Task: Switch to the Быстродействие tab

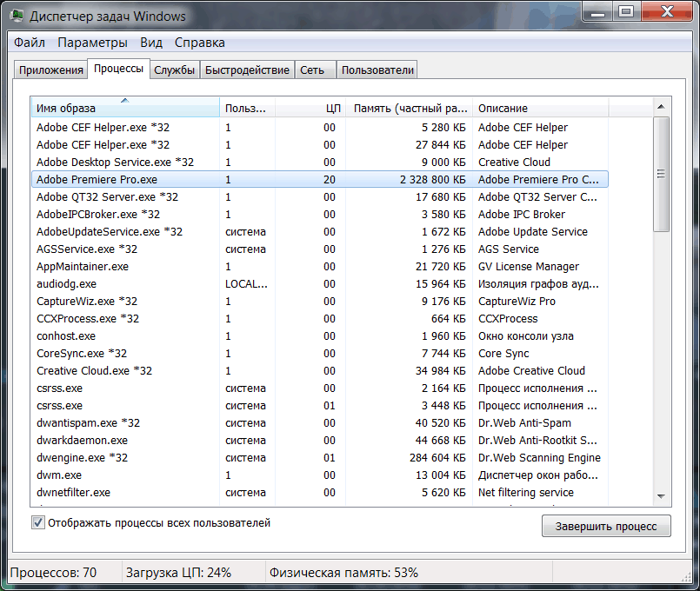Action: [247, 70]
